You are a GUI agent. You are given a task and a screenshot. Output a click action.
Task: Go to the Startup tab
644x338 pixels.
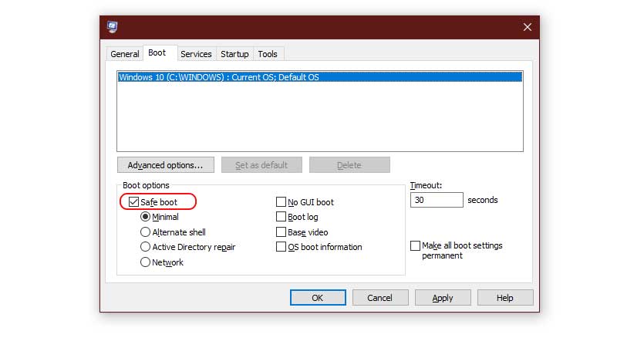[234, 54]
